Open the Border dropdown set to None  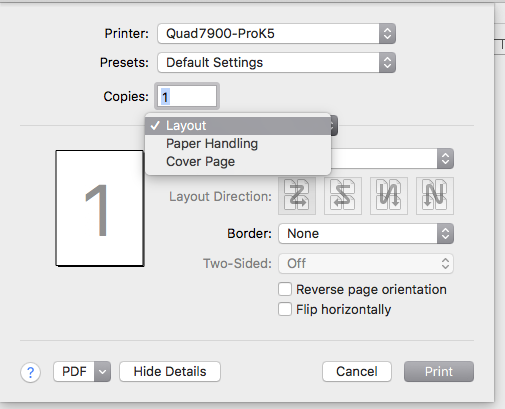[x=366, y=233]
